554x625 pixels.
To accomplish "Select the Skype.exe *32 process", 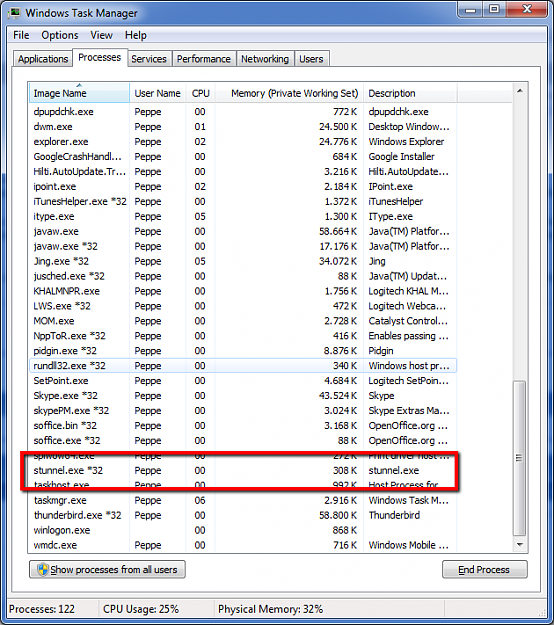I will 243,396.
